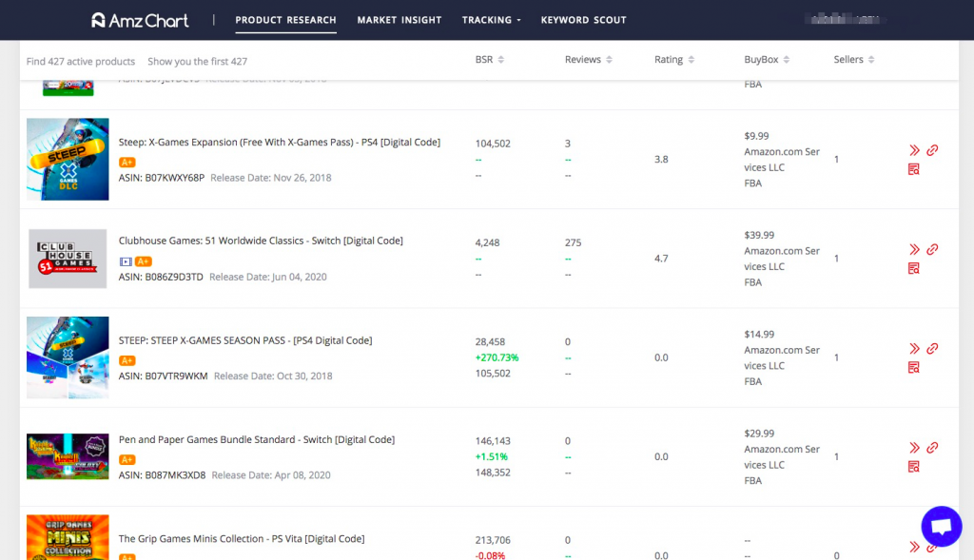
Task: Open Steep X-Games Expansion product thumbnail
Action: click(x=68, y=159)
